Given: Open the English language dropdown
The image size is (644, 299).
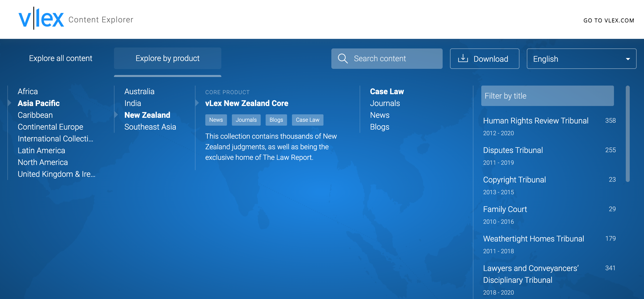Looking at the screenshot, I should pos(581,59).
